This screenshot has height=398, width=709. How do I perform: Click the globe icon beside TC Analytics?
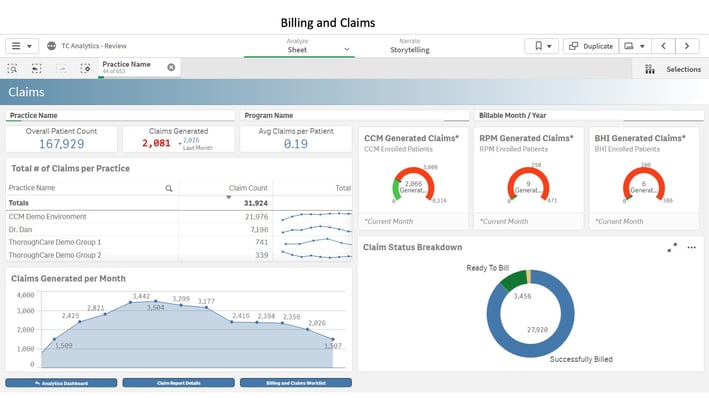coord(52,46)
